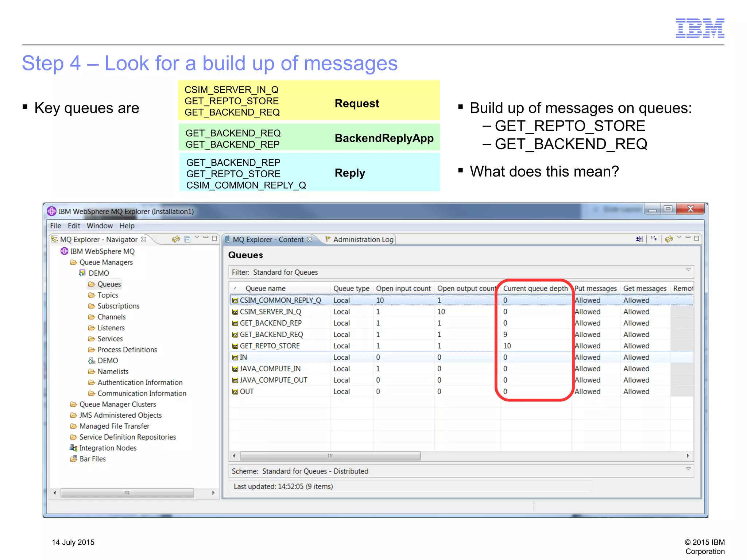This screenshot has height=560, width=747.
Task: Select Managed File Transfer folder
Action: (x=110, y=426)
